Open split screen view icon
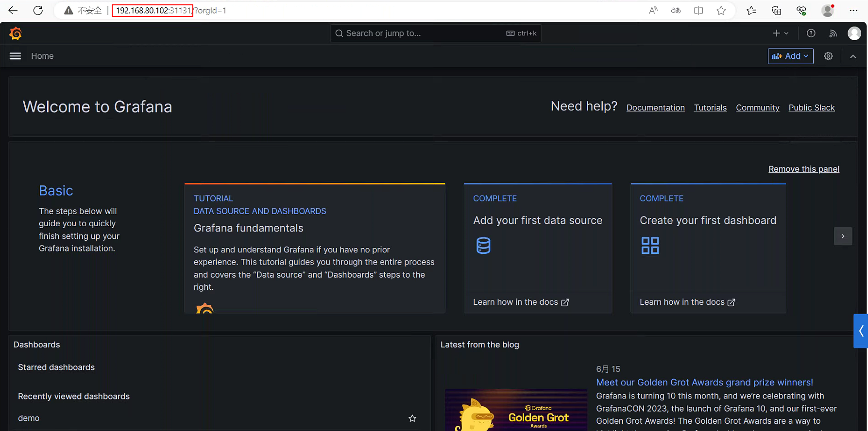The height and width of the screenshot is (431, 868). coord(698,10)
